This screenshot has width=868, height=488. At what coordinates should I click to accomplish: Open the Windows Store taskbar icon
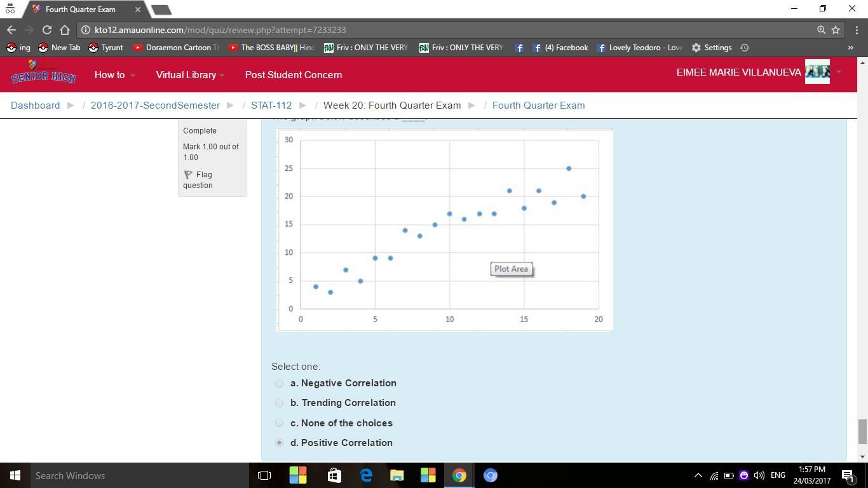334,475
